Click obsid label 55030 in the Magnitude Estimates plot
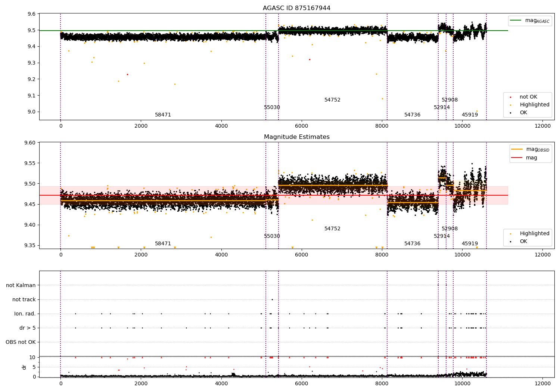Image resolution: width=560 pixels, height=392 pixels. click(272, 236)
